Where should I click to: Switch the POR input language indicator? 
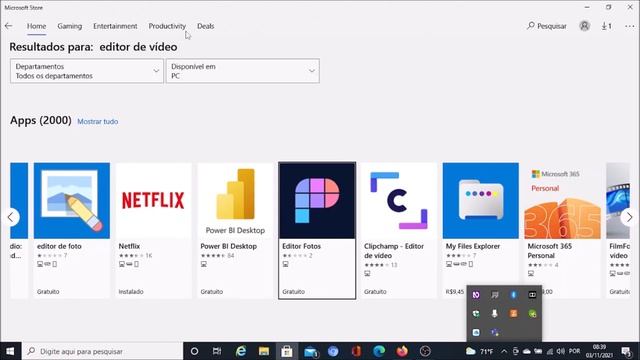pos(575,351)
